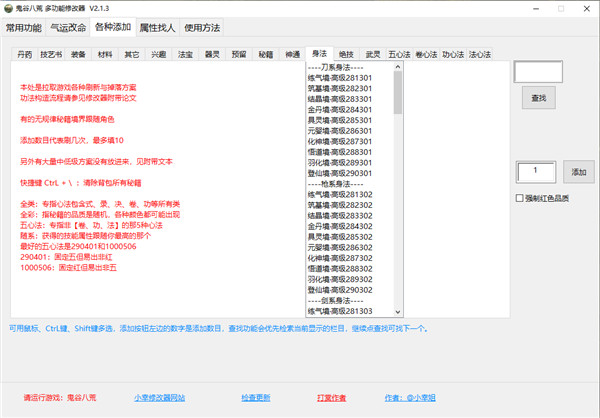This screenshot has height=418, width=600.
Task: Switch to the 功心法 sub-tab
Action: tap(453, 54)
